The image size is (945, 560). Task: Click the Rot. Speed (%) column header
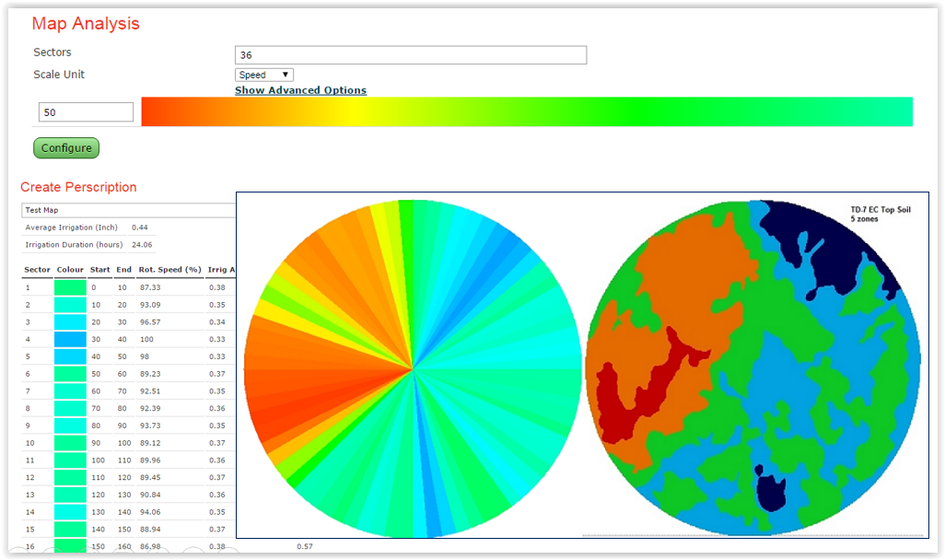coord(170,270)
